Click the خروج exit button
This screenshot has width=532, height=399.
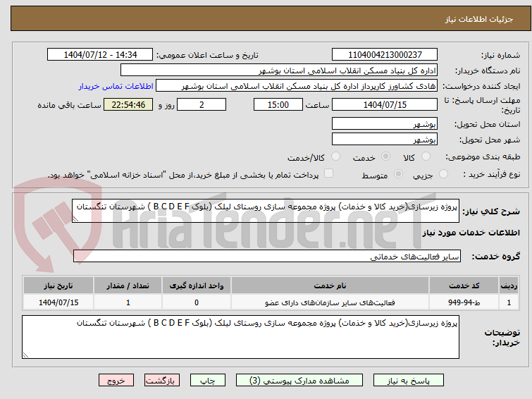click(x=116, y=381)
